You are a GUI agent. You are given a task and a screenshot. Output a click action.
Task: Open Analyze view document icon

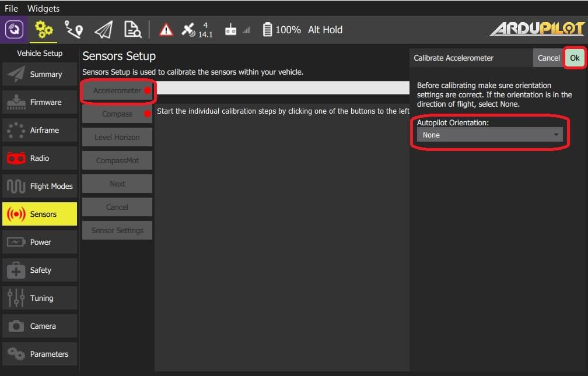pyautogui.click(x=133, y=30)
